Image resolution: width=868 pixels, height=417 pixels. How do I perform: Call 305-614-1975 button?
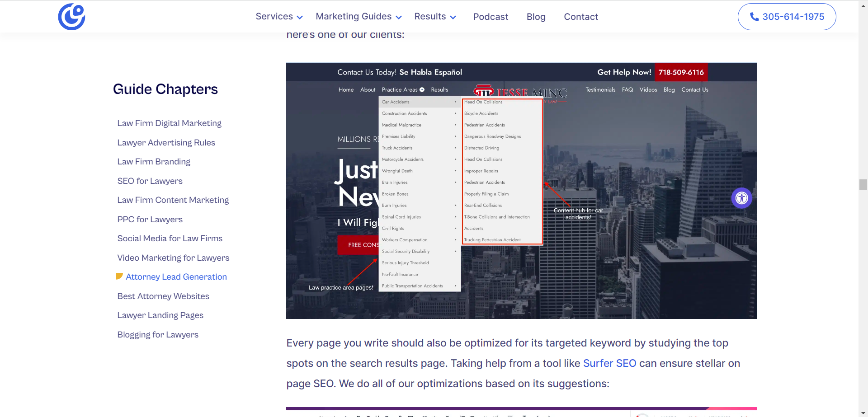(x=787, y=17)
